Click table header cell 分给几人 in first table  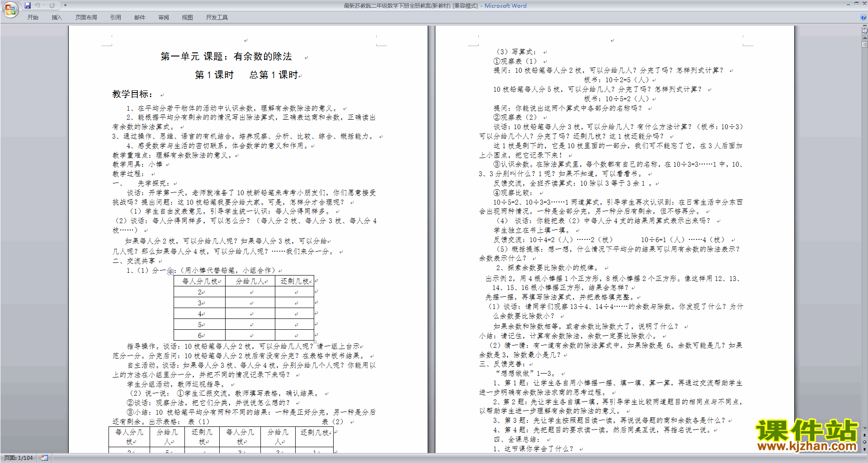[x=250, y=281]
